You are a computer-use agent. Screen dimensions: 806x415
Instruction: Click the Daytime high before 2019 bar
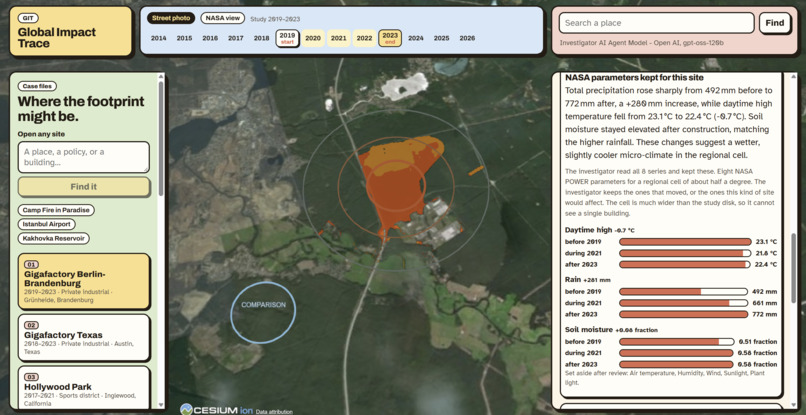coord(685,242)
